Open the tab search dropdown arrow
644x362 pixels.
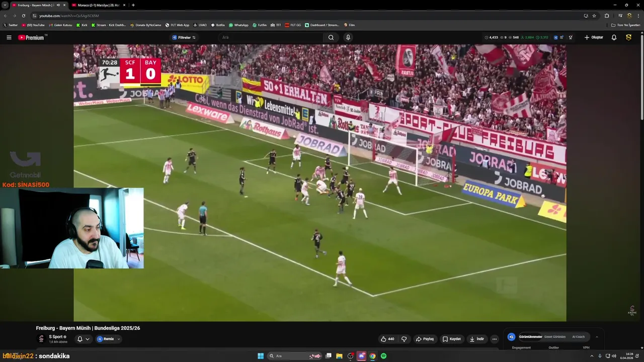tap(5, 5)
